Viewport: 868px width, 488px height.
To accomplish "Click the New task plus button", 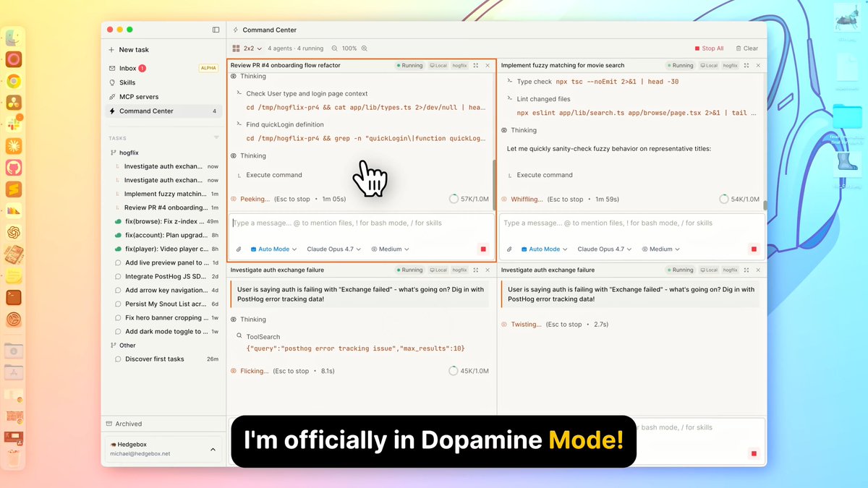I will pyautogui.click(x=111, y=50).
